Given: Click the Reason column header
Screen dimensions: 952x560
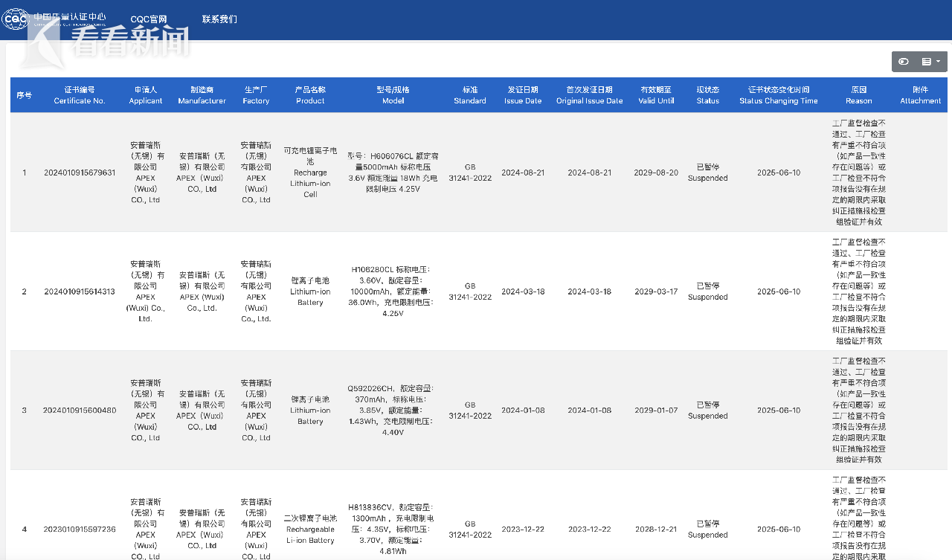Looking at the screenshot, I should [x=859, y=95].
